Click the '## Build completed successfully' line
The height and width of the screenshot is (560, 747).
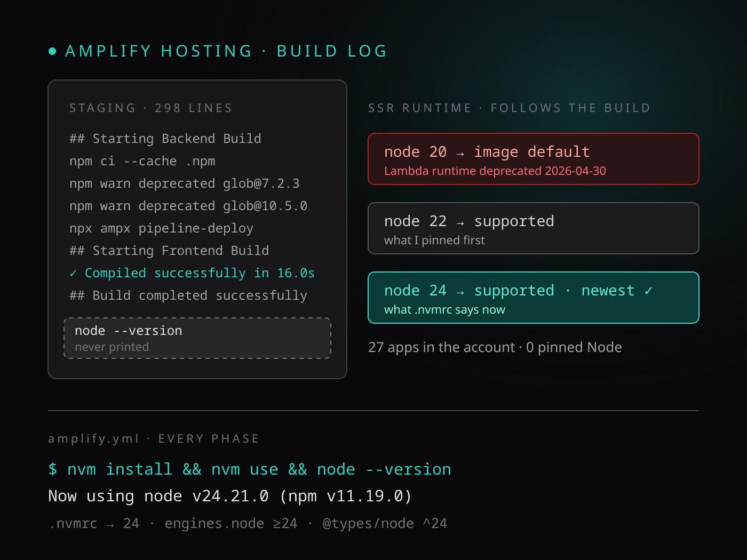pyautogui.click(x=188, y=295)
